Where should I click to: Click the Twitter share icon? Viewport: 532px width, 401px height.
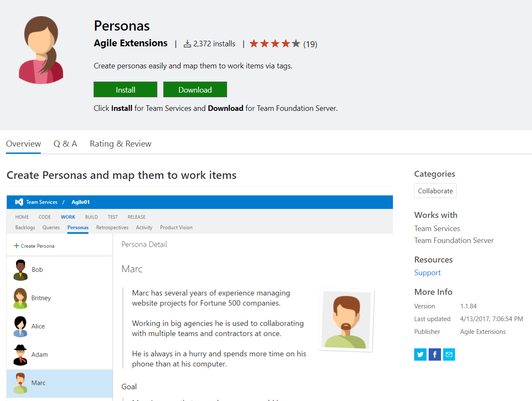420,354
